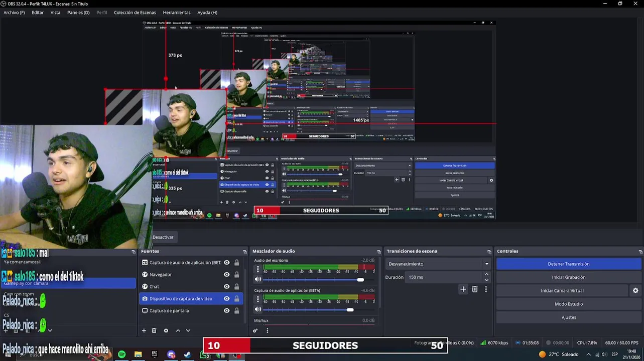Viewport: 644px width, 361px height.
Task: Mute the Audio del escritorio speaker
Action: click(x=258, y=279)
